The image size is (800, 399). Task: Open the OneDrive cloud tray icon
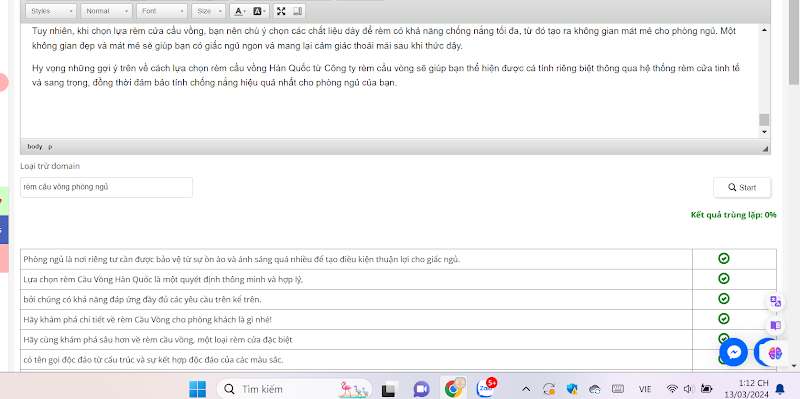point(595,389)
